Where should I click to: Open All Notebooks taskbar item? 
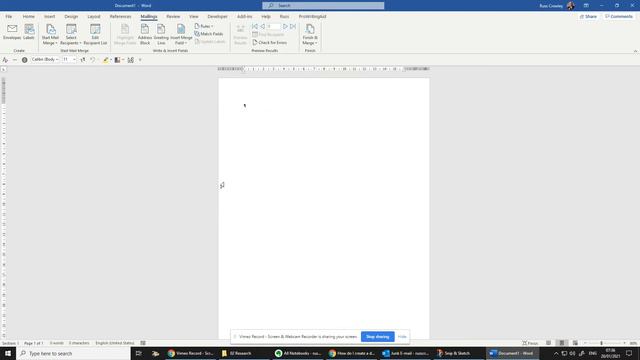pyautogui.click(x=298, y=353)
